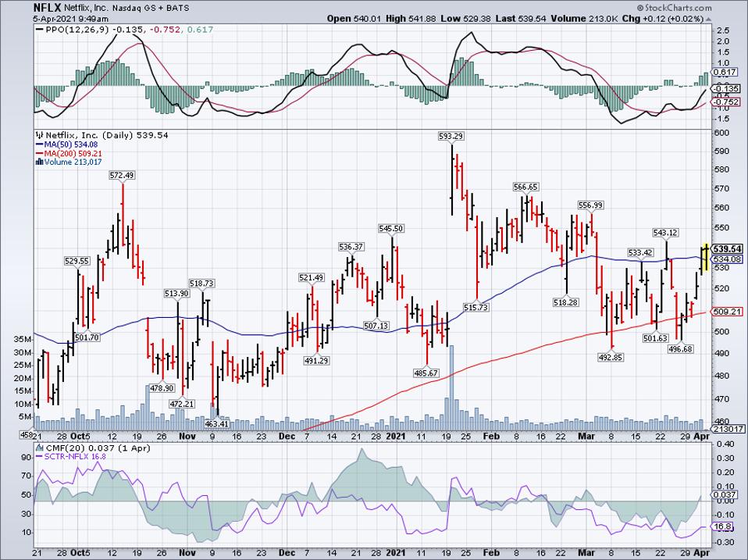Viewport: 748px width, 560px height.
Task: Open the StockCharts.com copyright link
Action: point(674,8)
